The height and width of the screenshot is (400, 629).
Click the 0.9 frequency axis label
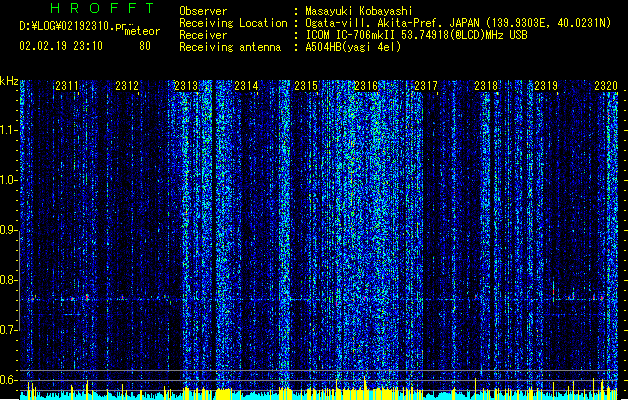point(9,230)
